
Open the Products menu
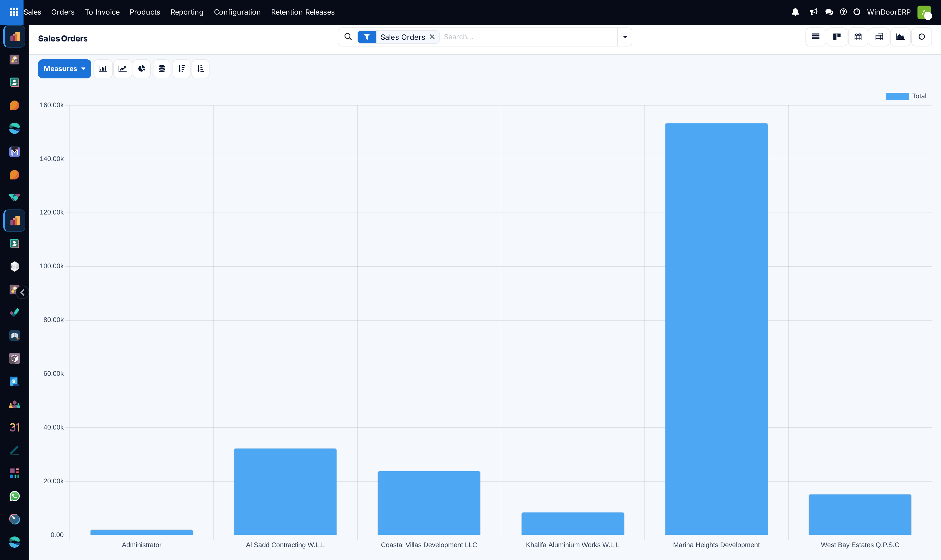tap(145, 12)
